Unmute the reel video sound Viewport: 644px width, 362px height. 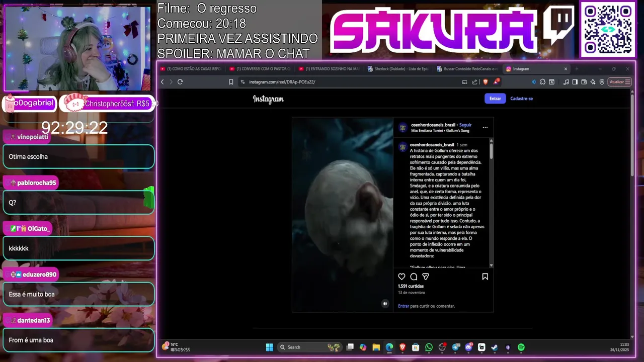[x=385, y=304]
